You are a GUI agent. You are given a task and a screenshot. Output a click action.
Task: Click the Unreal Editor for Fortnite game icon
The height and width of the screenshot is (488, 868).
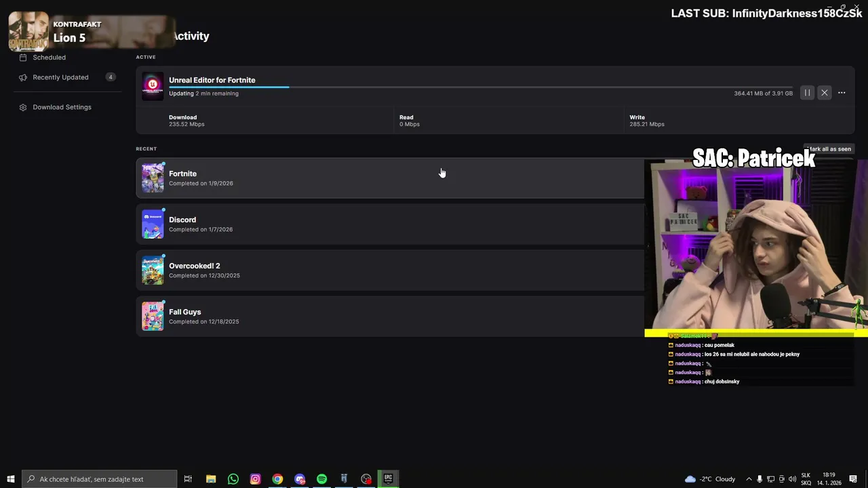(153, 87)
